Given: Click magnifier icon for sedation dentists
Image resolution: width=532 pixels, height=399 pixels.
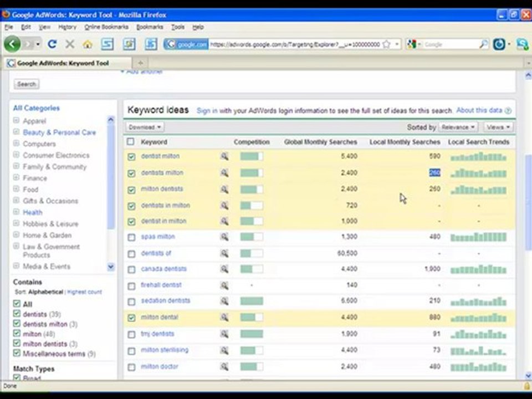Looking at the screenshot, I should coord(224,301).
